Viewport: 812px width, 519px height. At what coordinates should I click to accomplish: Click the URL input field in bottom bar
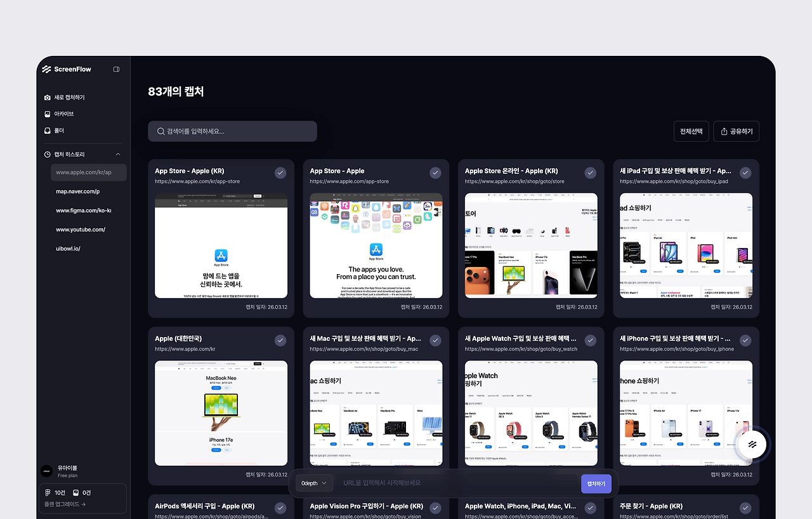coord(457,483)
